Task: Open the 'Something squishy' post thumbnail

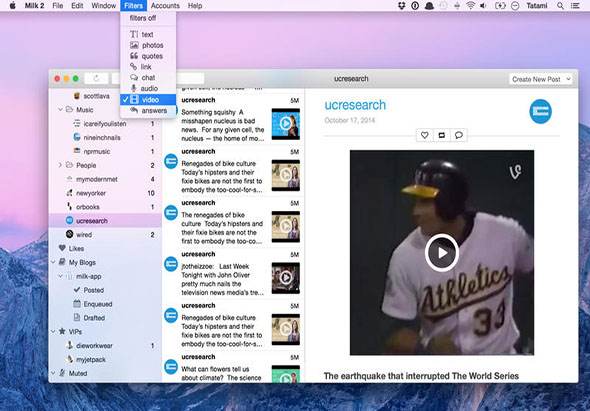Action: click(286, 124)
